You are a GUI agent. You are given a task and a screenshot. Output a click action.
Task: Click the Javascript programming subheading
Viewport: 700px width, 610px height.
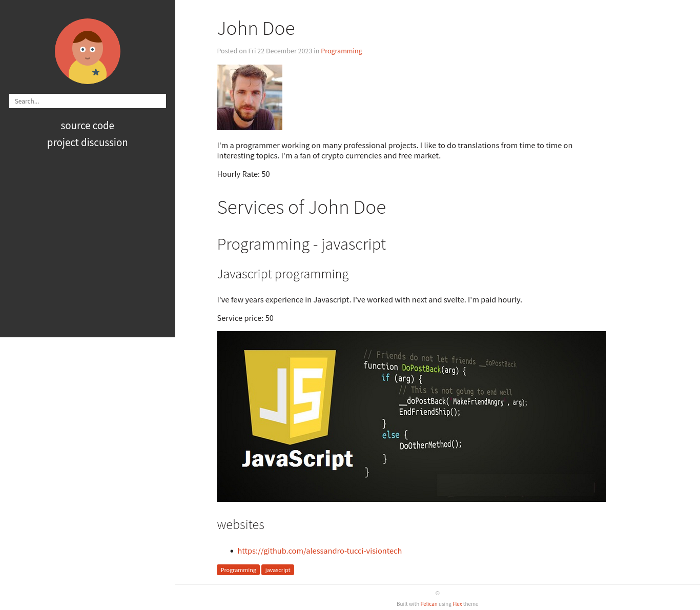coord(283,274)
